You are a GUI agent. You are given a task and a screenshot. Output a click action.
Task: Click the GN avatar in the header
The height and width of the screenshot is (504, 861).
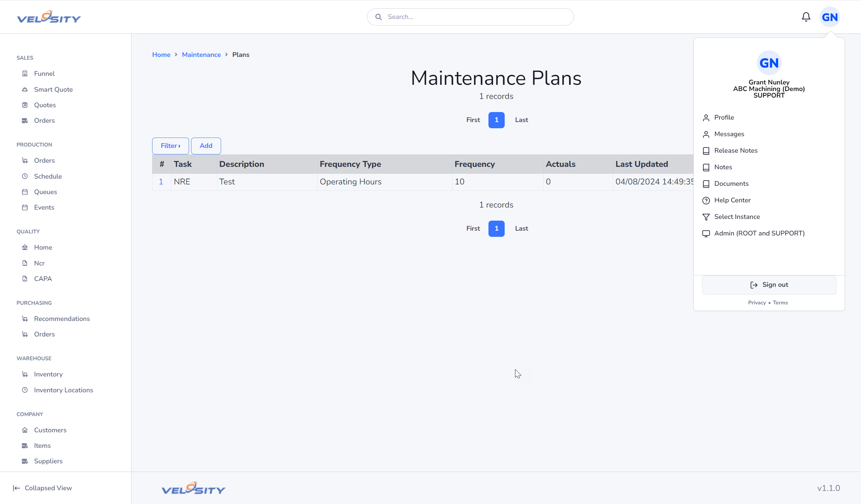coord(830,17)
